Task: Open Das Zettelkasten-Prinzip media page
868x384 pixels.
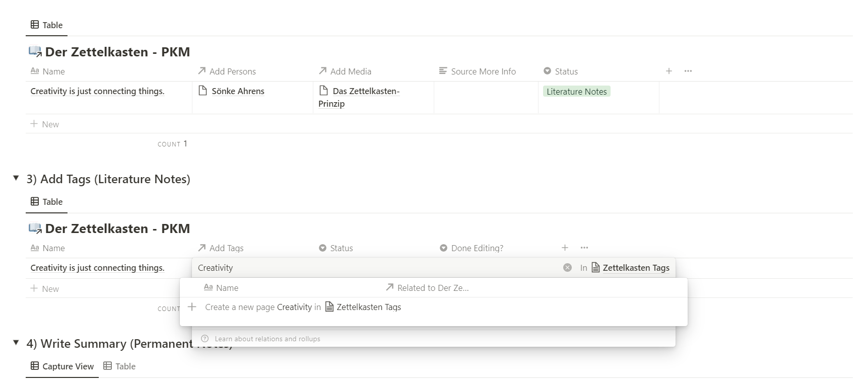Action: click(x=365, y=92)
